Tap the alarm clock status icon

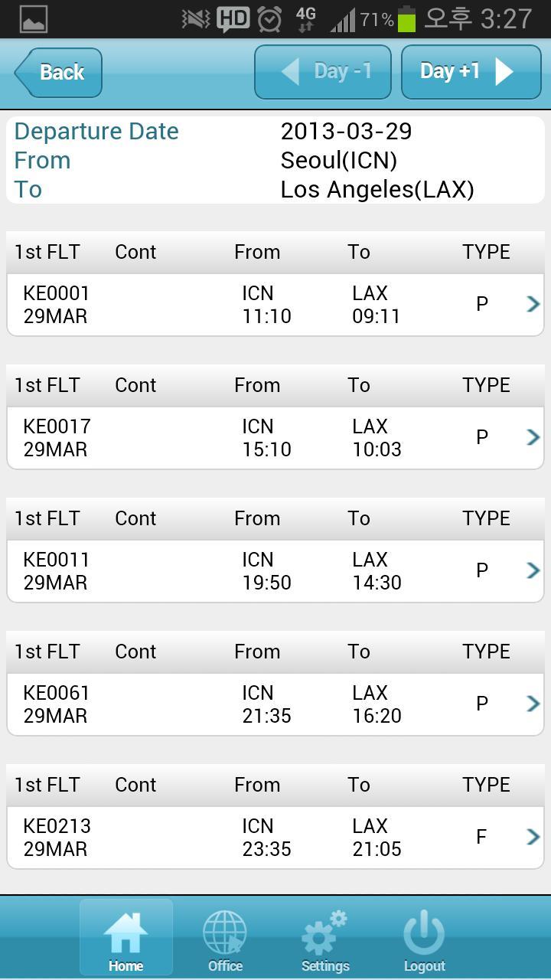click(x=269, y=19)
